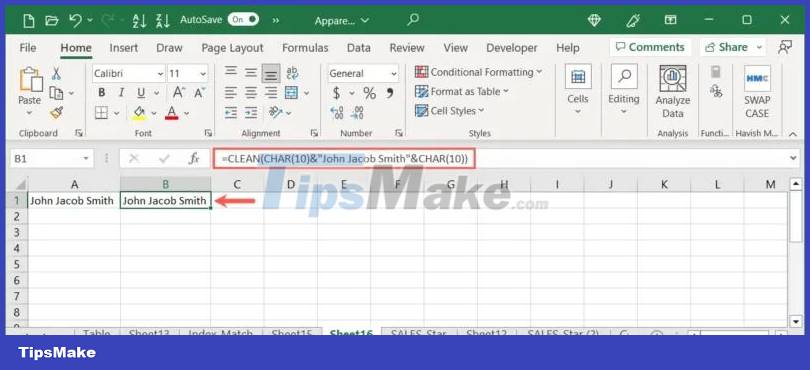
Task: Open the Formulas tab
Action: (x=305, y=48)
